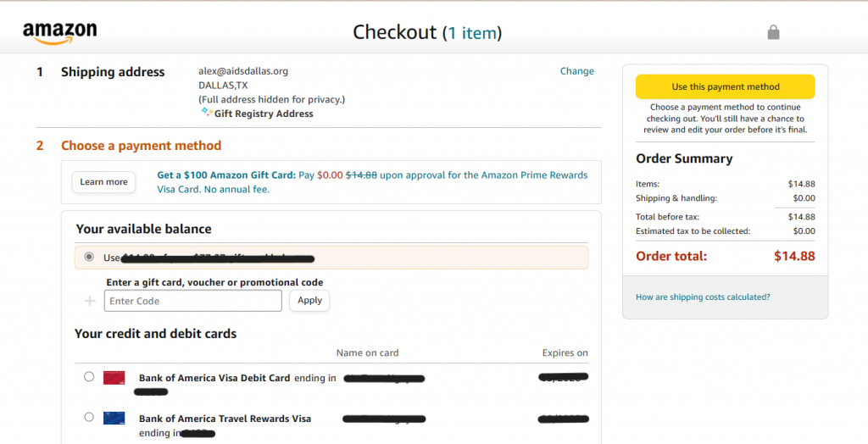Viewport: 868px width, 444px height.
Task: Click the Shipping address section heading
Action: 113,72
